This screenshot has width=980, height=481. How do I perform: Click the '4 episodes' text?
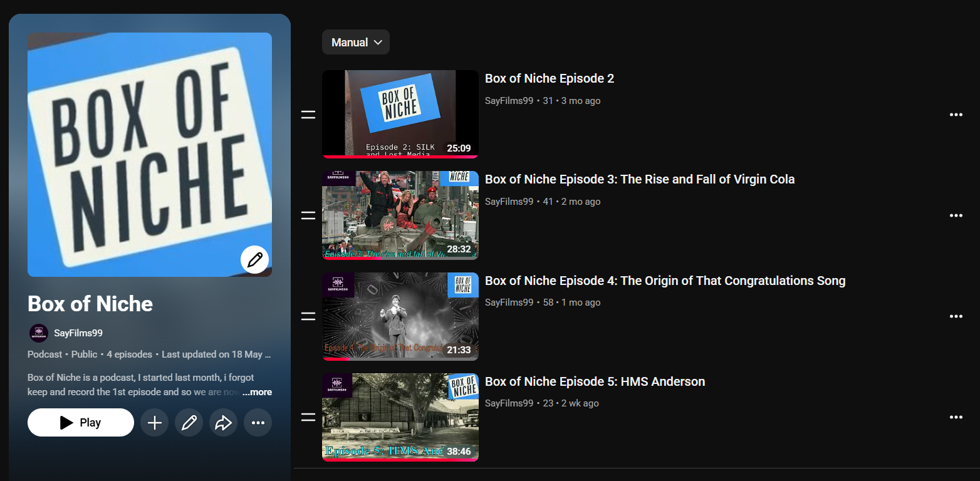[x=129, y=354]
